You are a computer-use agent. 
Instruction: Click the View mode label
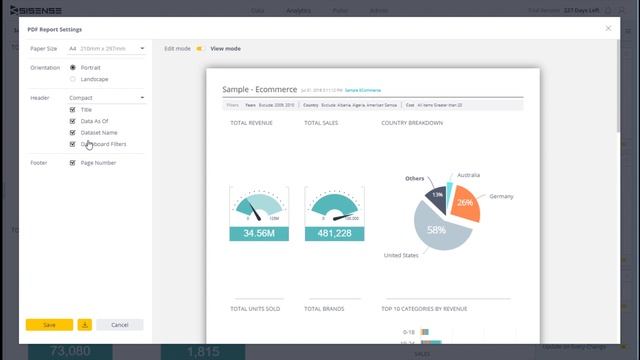225,49
